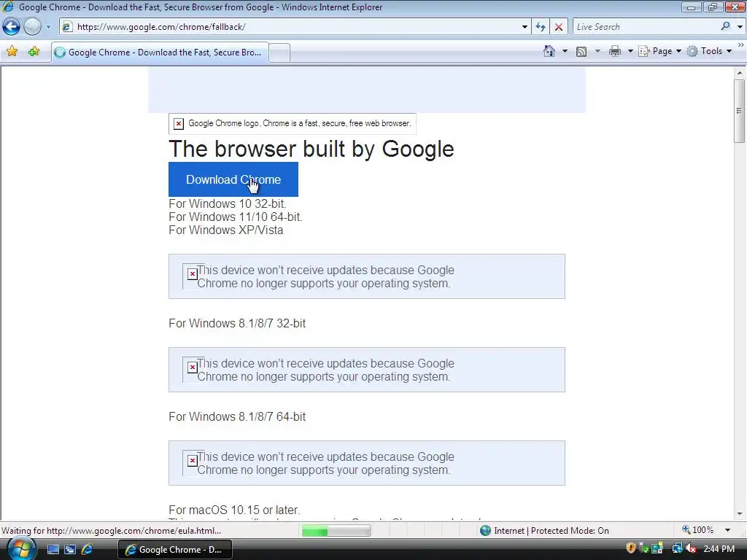Show more toolbar items chevron
Image resolution: width=747 pixels, height=560 pixels.
pos(740,44)
